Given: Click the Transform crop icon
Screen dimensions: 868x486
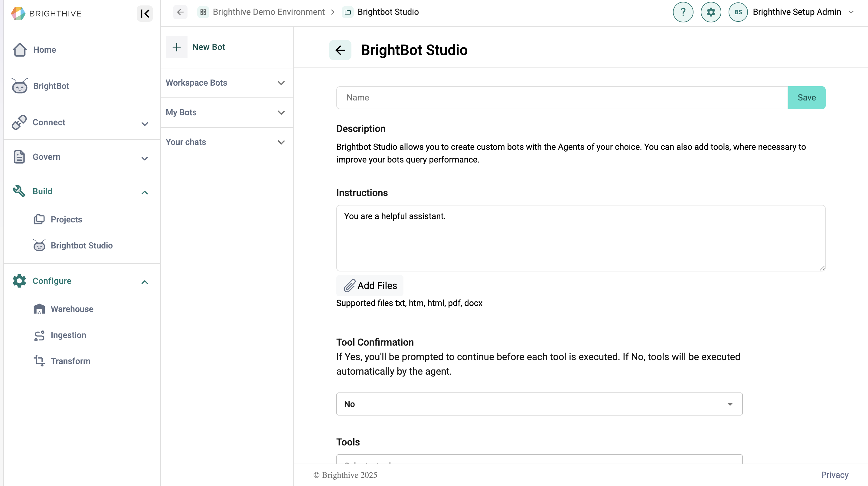Looking at the screenshot, I should [39, 361].
